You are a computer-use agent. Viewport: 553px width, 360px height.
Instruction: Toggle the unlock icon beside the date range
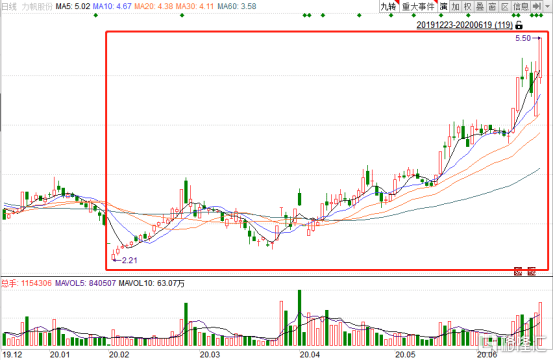[519, 25]
